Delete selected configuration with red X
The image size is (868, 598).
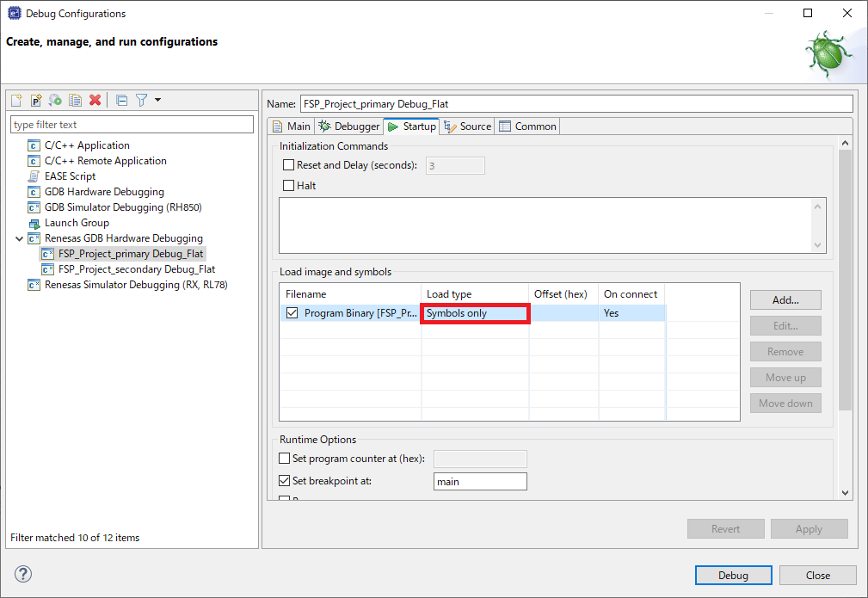click(x=95, y=101)
